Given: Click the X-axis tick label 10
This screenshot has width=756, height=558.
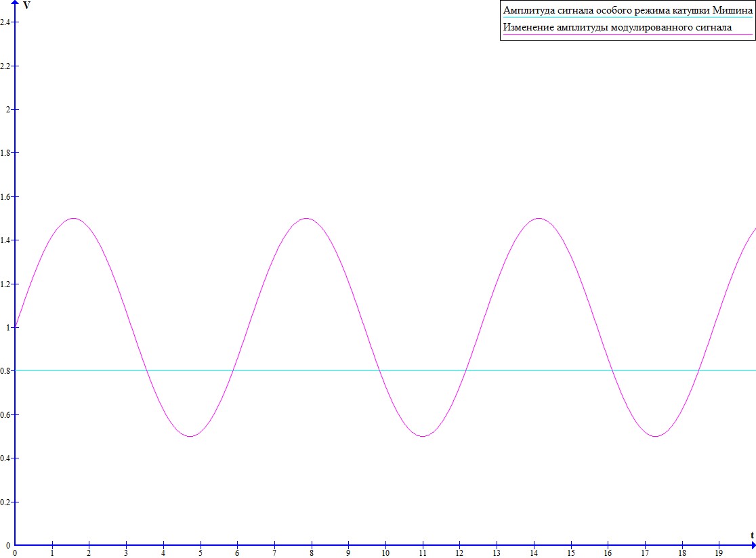Looking at the screenshot, I should pyautogui.click(x=385, y=553).
